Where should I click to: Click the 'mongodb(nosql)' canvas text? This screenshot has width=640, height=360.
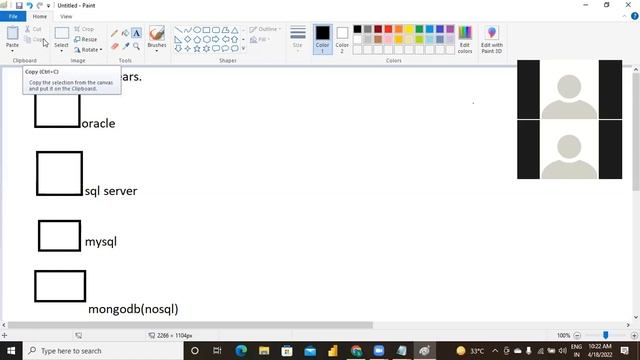pyautogui.click(x=133, y=309)
